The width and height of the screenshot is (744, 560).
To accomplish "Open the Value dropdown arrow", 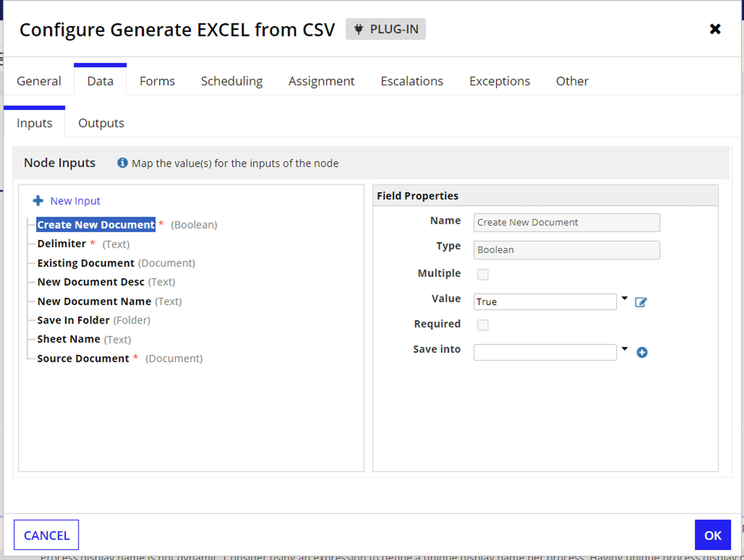I will (x=625, y=298).
